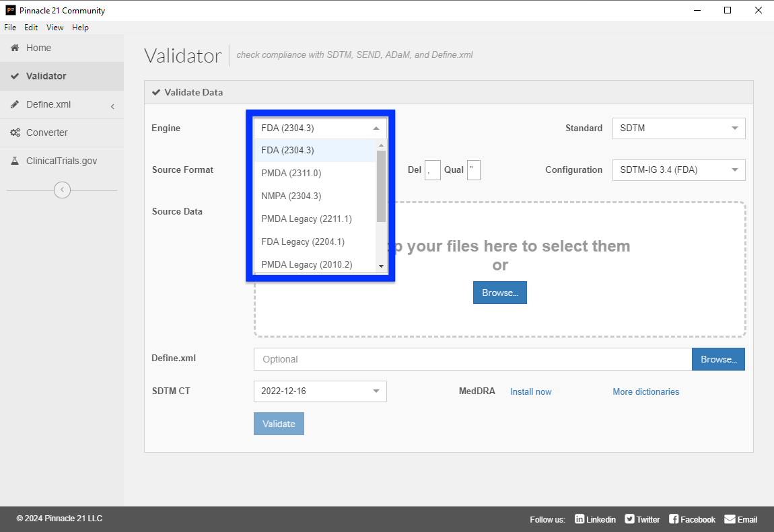Choose PMDA (2311.0) engine option
774x532 pixels.
315,173
